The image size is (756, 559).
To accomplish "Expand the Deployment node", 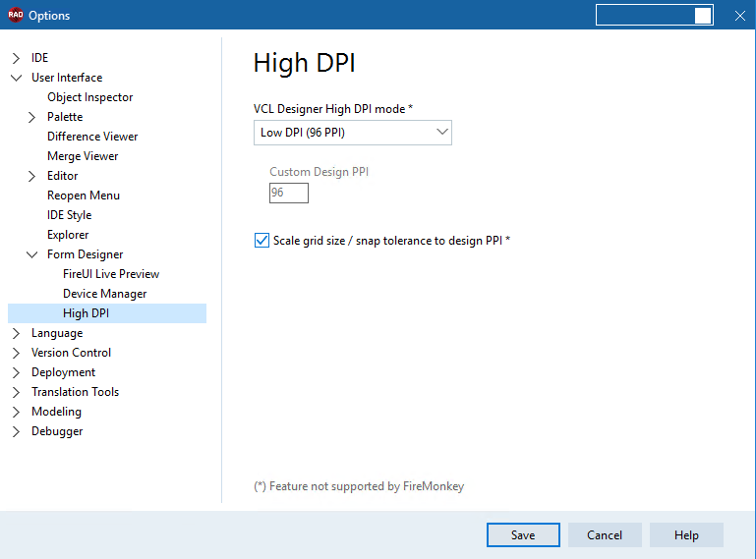I will pyautogui.click(x=16, y=373).
